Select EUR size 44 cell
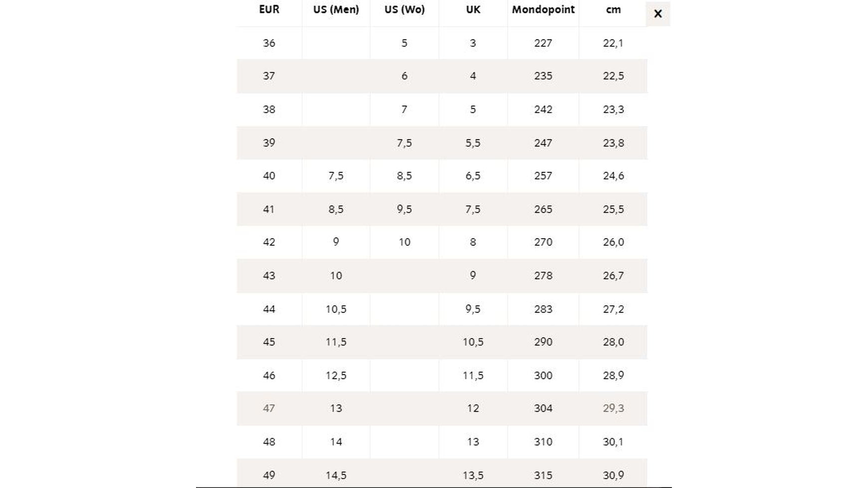 269,309
